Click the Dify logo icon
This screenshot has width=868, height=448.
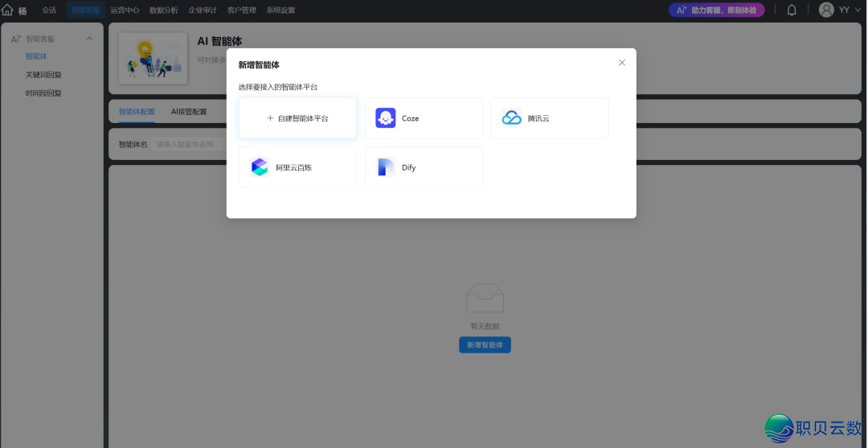click(x=385, y=167)
